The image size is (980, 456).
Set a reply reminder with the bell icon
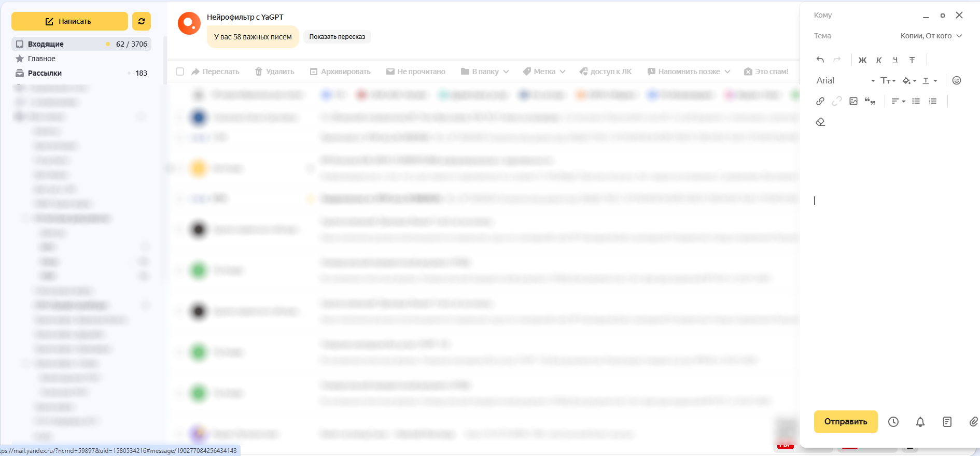pyautogui.click(x=920, y=422)
